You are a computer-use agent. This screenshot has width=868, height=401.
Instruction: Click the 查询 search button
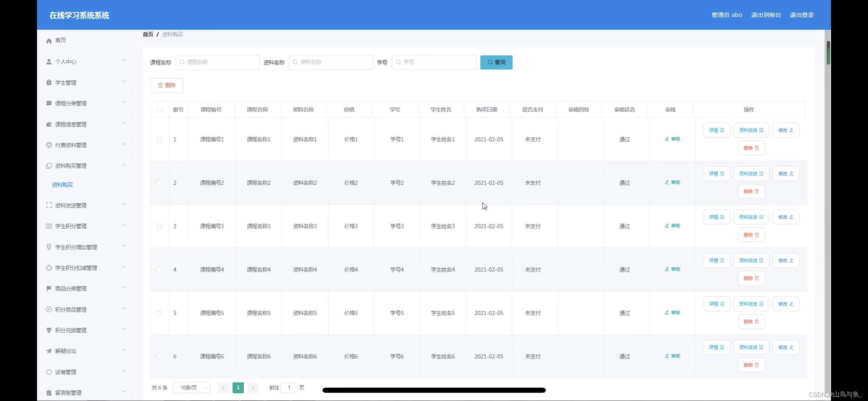[496, 62]
